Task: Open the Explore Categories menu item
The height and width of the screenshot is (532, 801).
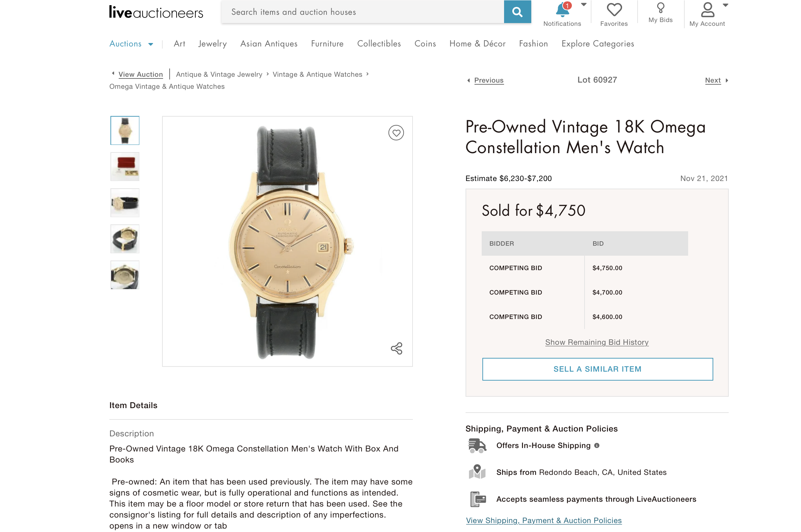Action: point(598,44)
